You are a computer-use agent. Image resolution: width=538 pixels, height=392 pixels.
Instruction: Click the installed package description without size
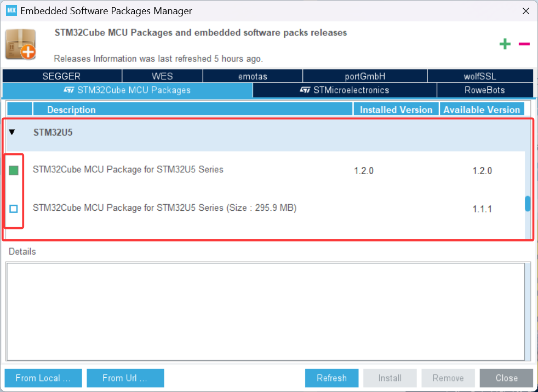[128, 169]
